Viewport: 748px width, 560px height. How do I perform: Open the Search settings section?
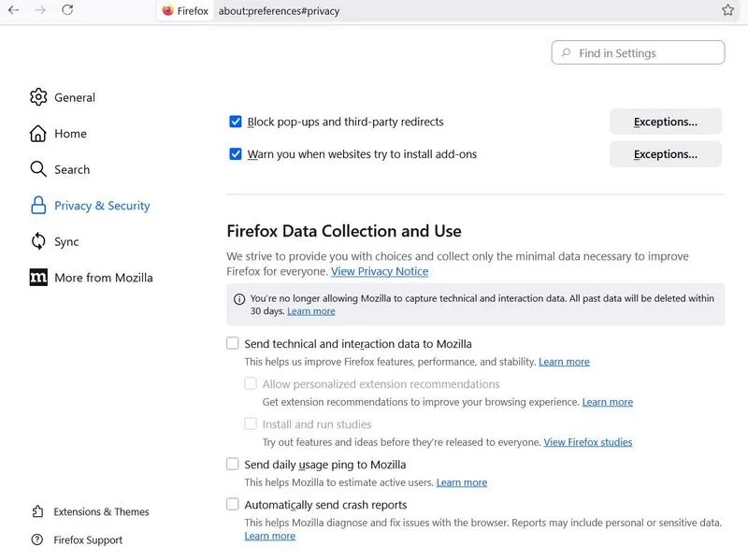click(72, 169)
